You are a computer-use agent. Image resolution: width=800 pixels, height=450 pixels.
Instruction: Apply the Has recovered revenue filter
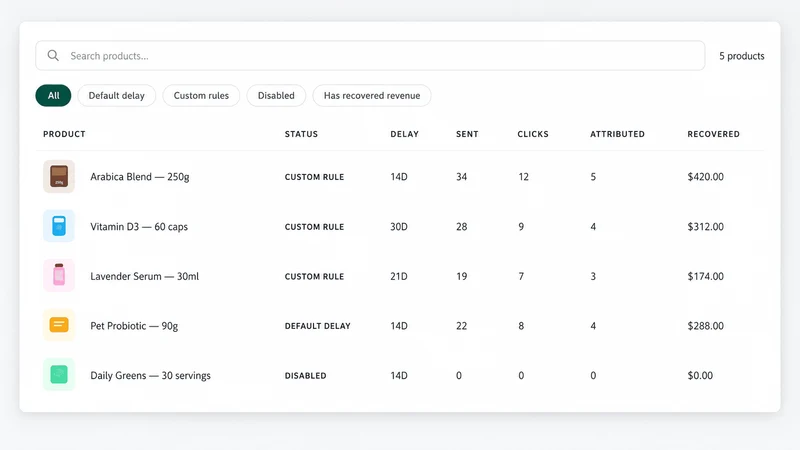tap(372, 95)
